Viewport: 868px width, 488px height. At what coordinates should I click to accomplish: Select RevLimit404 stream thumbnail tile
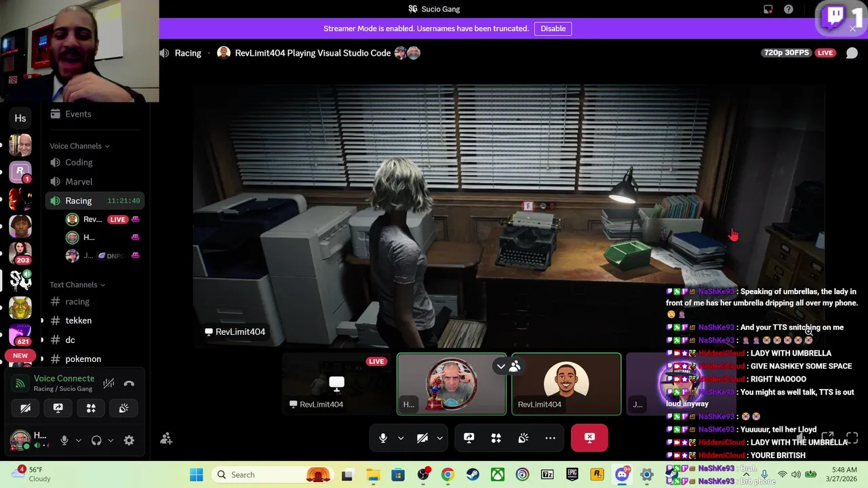pyautogui.click(x=336, y=384)
